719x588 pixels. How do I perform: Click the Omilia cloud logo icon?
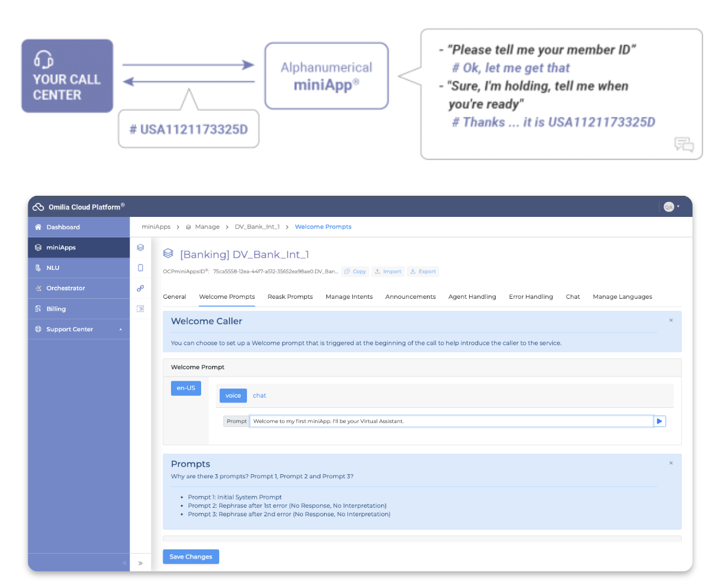click(x=38, y=207)
